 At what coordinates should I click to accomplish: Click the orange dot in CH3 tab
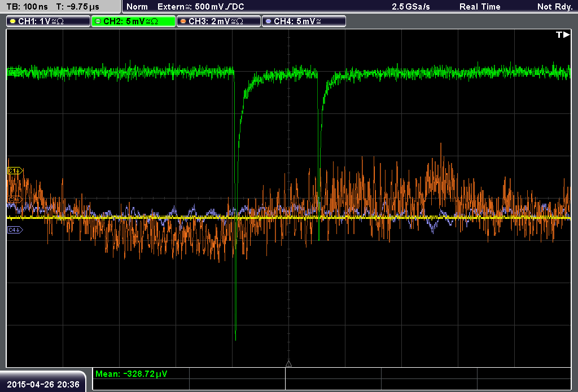click(x=183, y=21)
